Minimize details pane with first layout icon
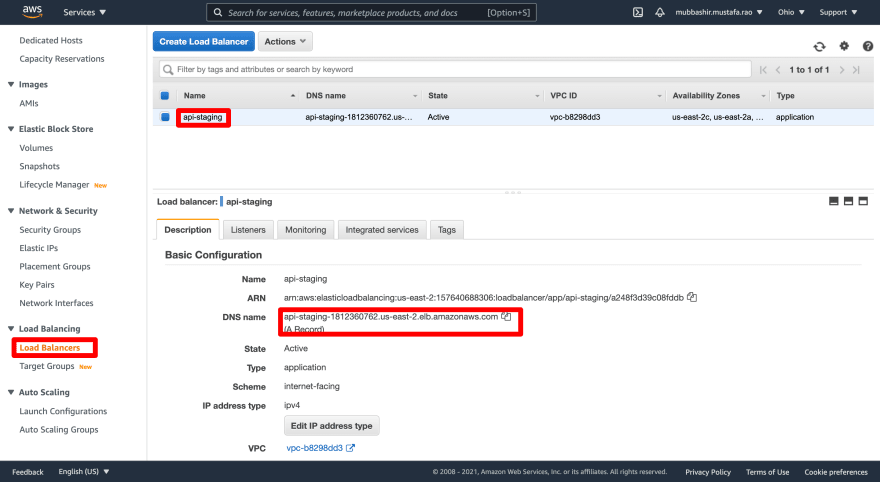This screenshot has width=880, height=482. (833, 201)
